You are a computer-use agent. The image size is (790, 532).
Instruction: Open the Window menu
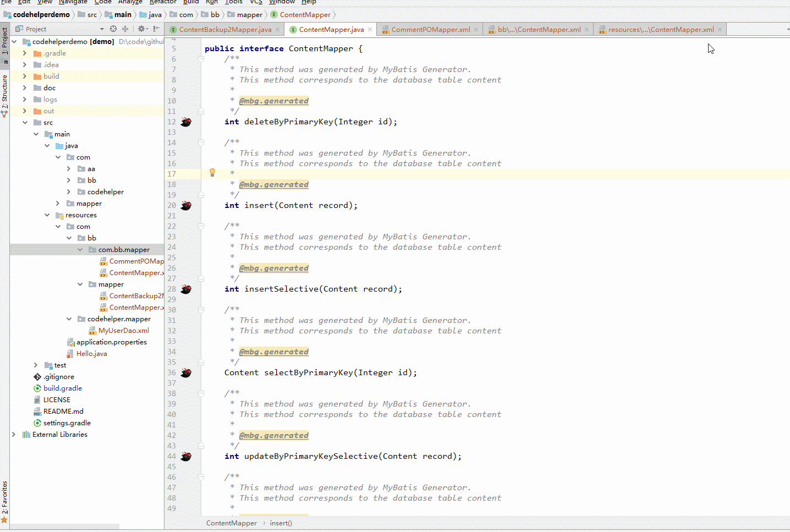pos(282,2)
